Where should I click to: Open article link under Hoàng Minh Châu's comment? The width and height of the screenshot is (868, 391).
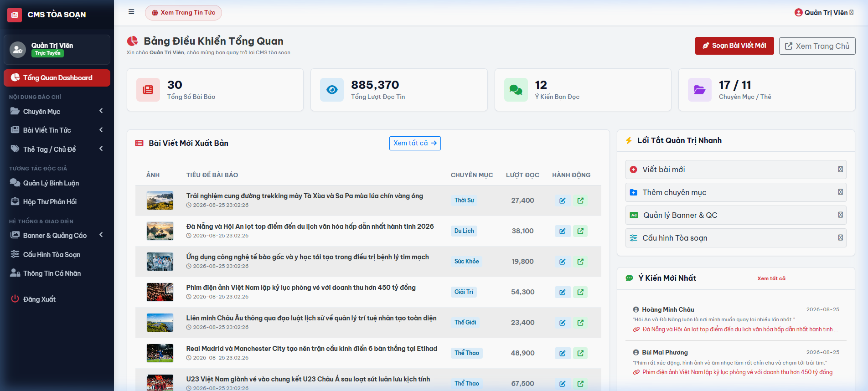point(736,329)
